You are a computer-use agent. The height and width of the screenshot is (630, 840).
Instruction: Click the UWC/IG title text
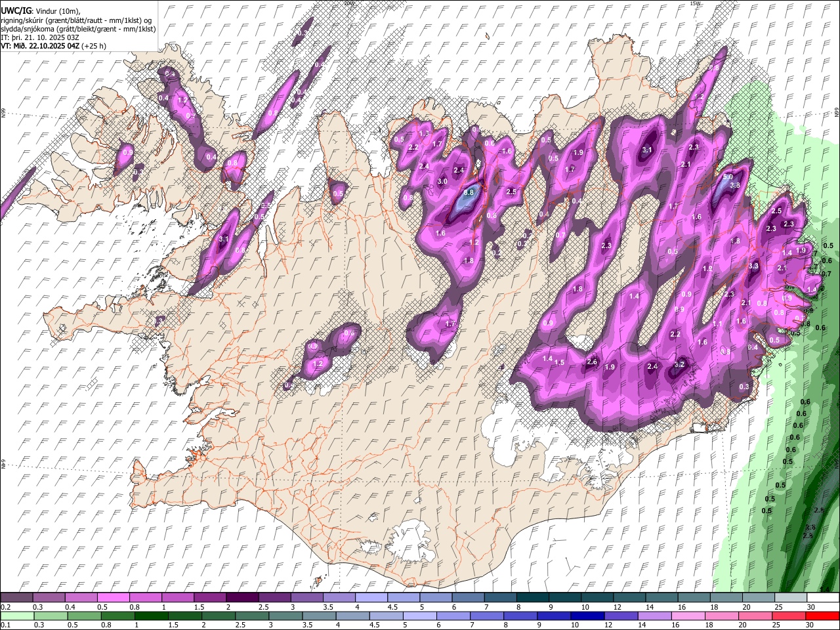(x=15, y=10)
